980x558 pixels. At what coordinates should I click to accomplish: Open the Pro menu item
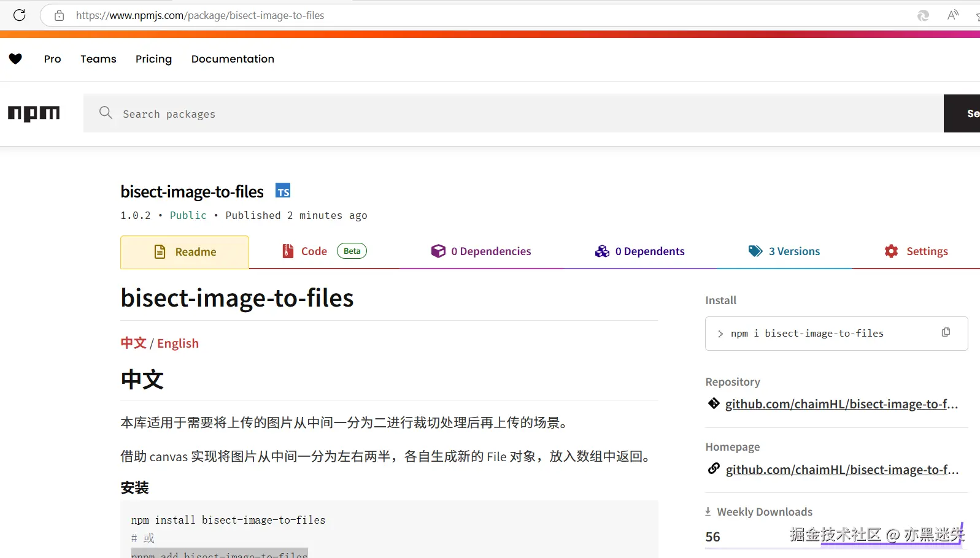[53, 59]
